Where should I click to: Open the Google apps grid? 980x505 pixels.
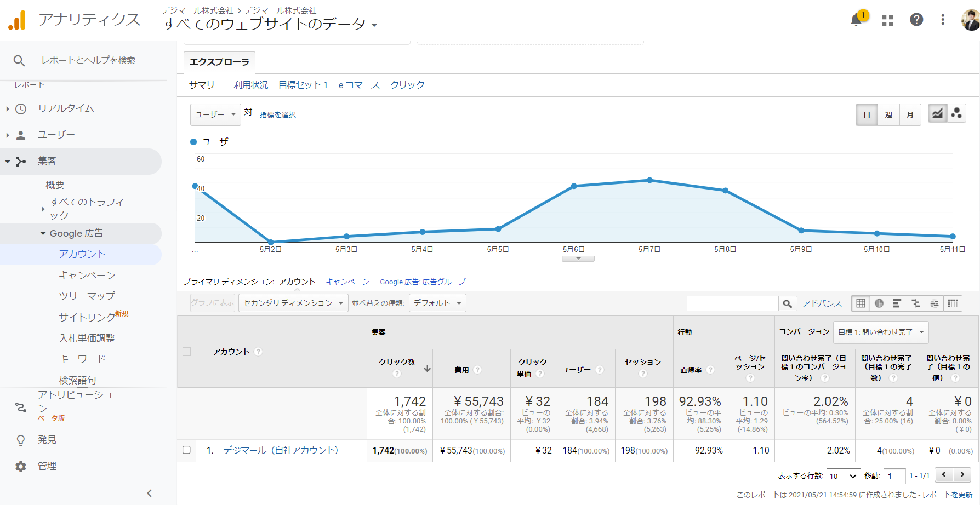coord(888,20)
